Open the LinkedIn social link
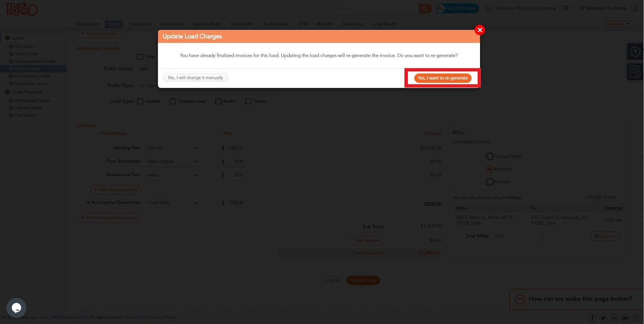 614,318
